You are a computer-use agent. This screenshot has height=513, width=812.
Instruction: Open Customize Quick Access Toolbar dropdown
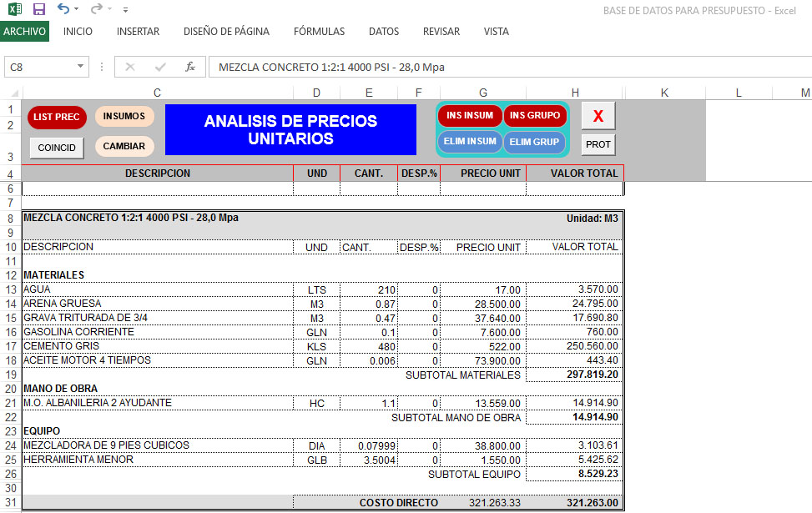point(125,10)
